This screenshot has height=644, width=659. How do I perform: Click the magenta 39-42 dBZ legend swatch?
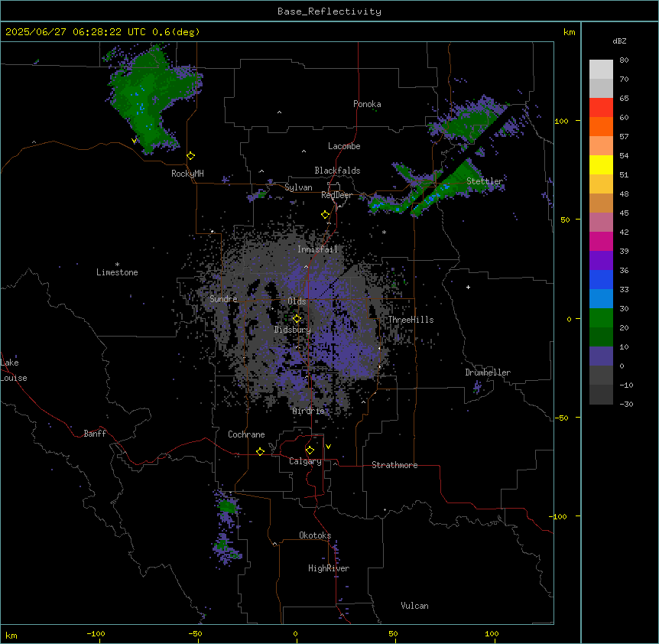[x=601, y=241]
